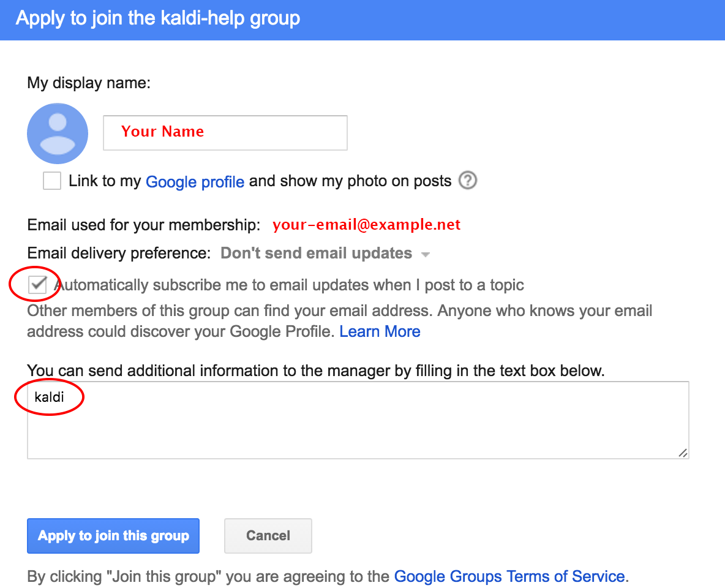Click the word "kaldi" in the text box
The image size is (725, 588).
coord(50,398)
